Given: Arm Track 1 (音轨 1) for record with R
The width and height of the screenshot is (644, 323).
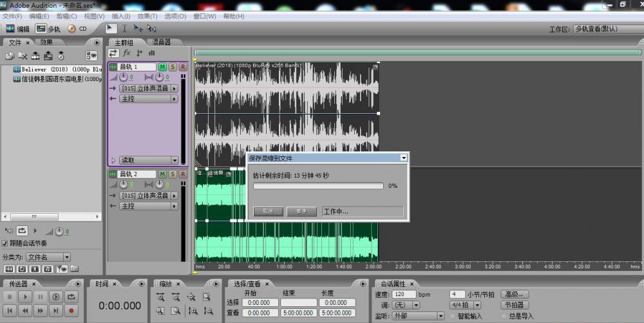Looking at the screenshot, I should pyautogui.click(x=183, y=67).
